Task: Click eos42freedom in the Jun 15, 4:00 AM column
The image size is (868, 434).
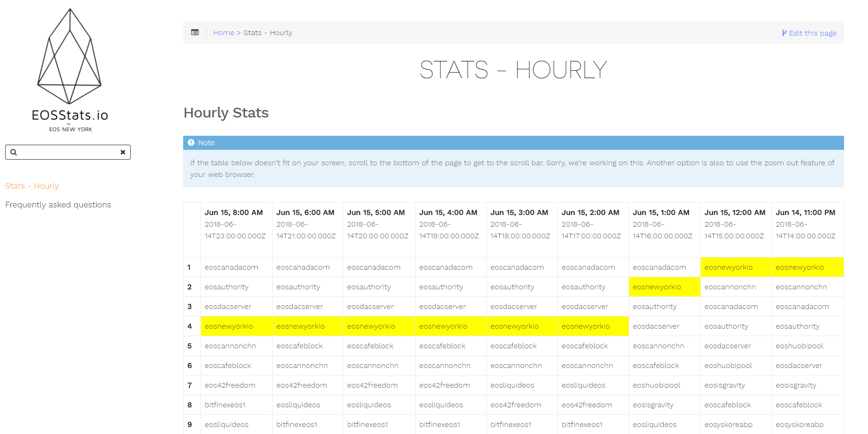Action: tap(445, 385)
